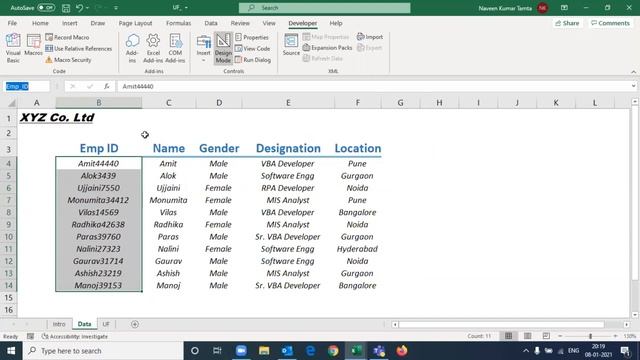Switch to Normal view
The width and height of the screenshot is (640, 360).
tap(508, 336)
